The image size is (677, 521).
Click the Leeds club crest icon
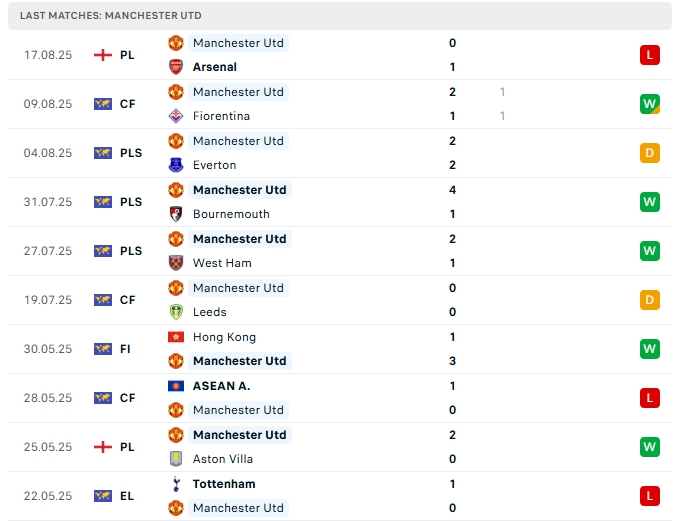176,312
